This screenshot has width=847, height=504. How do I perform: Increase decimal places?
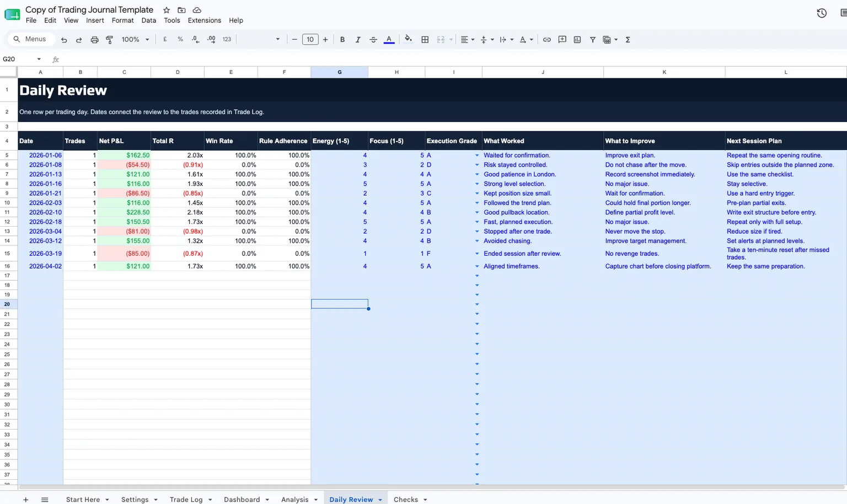click(211, 40)
